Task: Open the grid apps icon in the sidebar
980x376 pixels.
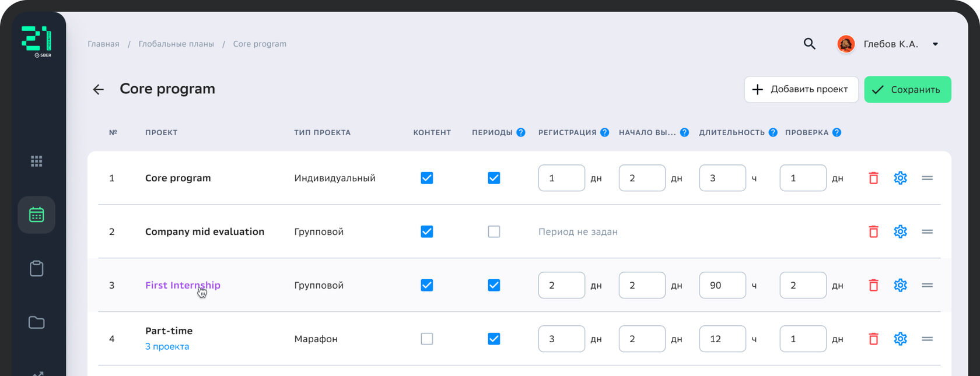Action: [36, 161]
